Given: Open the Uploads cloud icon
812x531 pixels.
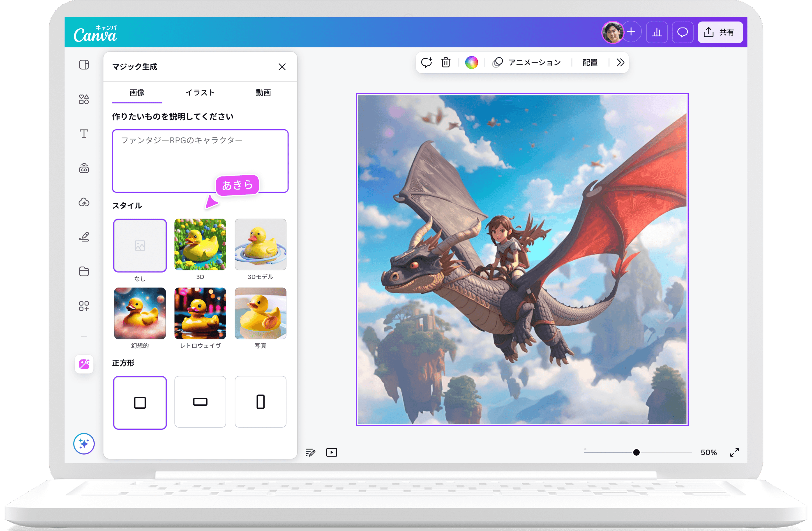Looking at the screenshot, I should point(84,202).
